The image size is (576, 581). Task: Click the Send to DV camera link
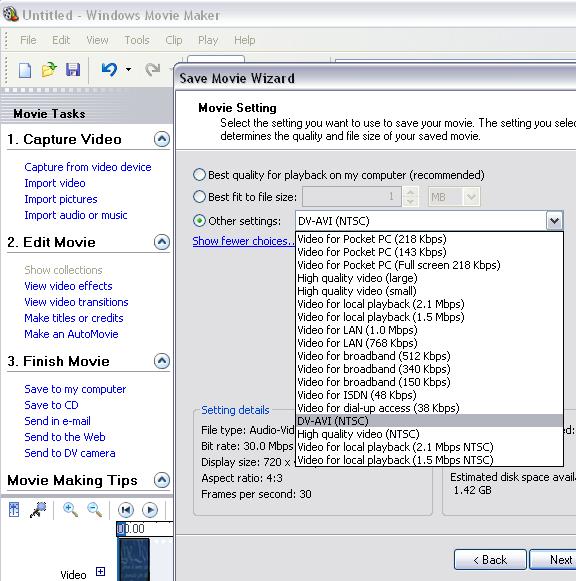(x=70, y=453)
